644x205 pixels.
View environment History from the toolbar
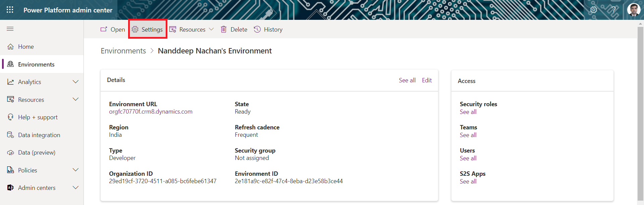[x=268, y=30]
